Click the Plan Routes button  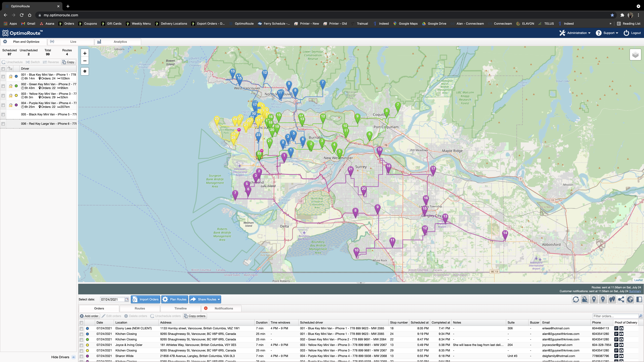point(175,299)
